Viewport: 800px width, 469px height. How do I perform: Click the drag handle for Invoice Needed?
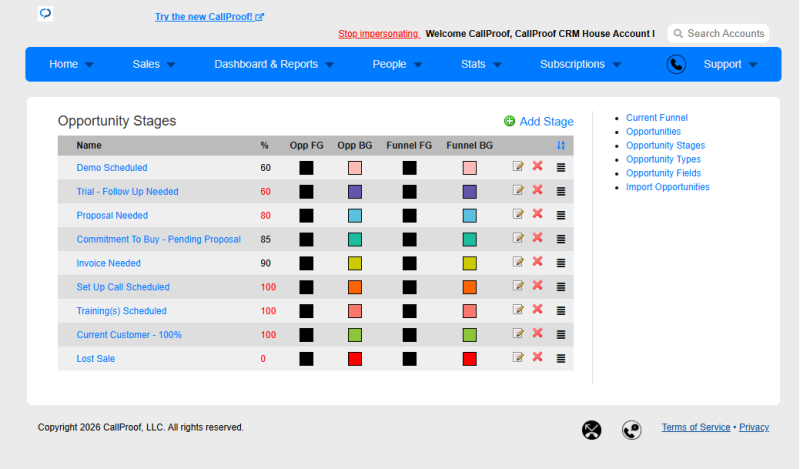pyautogui.click(x=561, y=263)
